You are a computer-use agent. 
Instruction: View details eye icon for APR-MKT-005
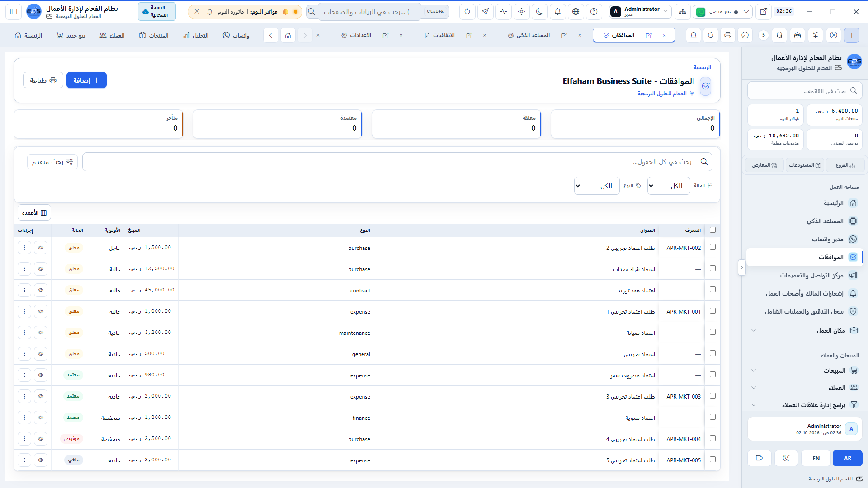(41, 460)
